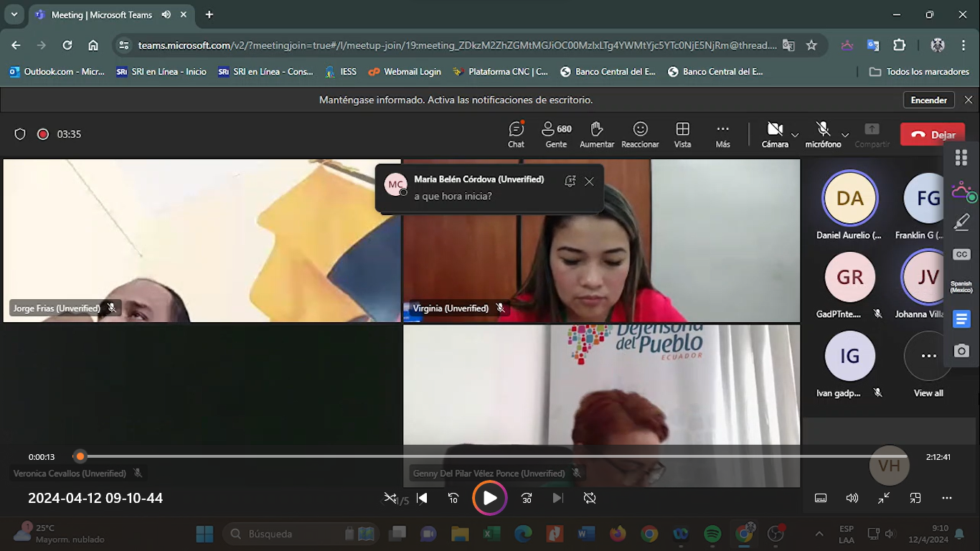Expand the camera options dropdown arrow
This screenshot has height=551, width=980.
coord(795,135)
